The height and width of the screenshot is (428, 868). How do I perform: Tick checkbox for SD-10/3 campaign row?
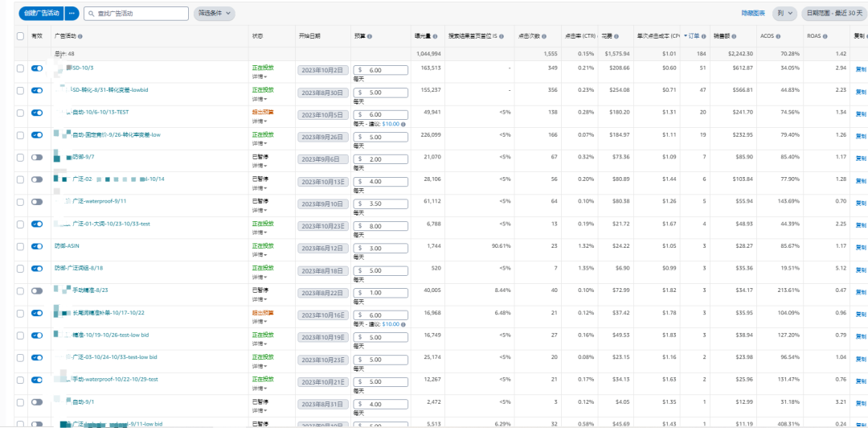[x=20, y=68]
